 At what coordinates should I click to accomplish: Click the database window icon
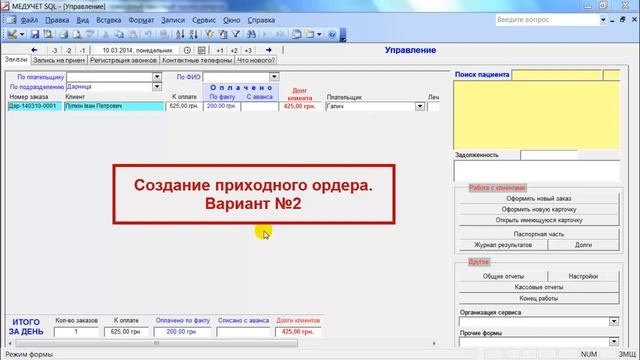click(x=296, y=35)
